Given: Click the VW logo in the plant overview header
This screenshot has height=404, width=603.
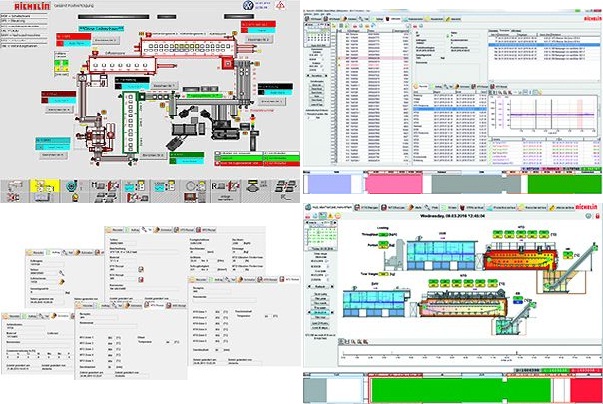Looking at the screenshot, I should click(x=248, y=5).
